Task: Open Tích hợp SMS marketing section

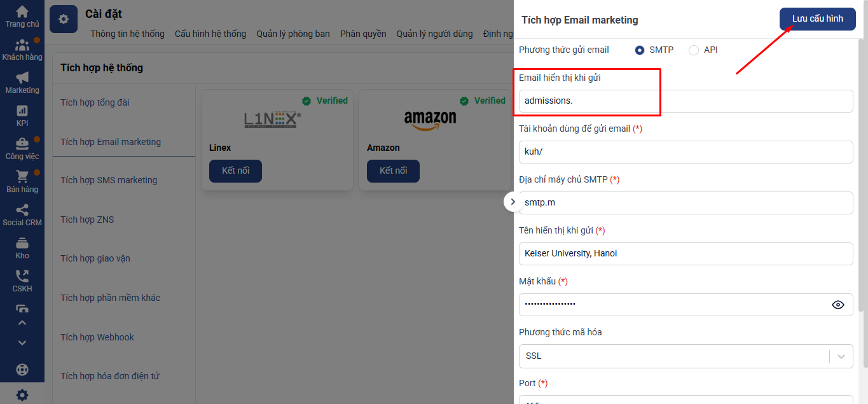Action: point(109,180)
